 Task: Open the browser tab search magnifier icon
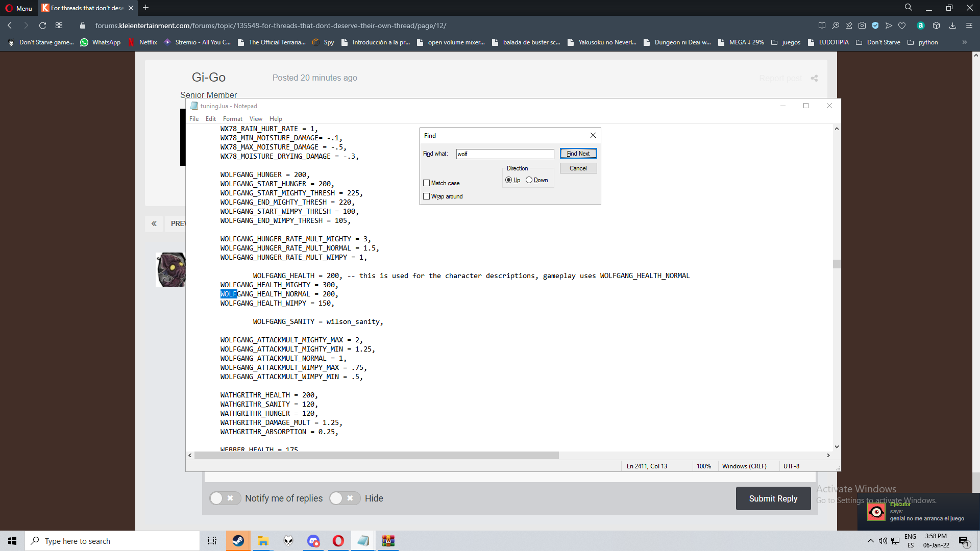pyautogui.click(x=909, y=8)
